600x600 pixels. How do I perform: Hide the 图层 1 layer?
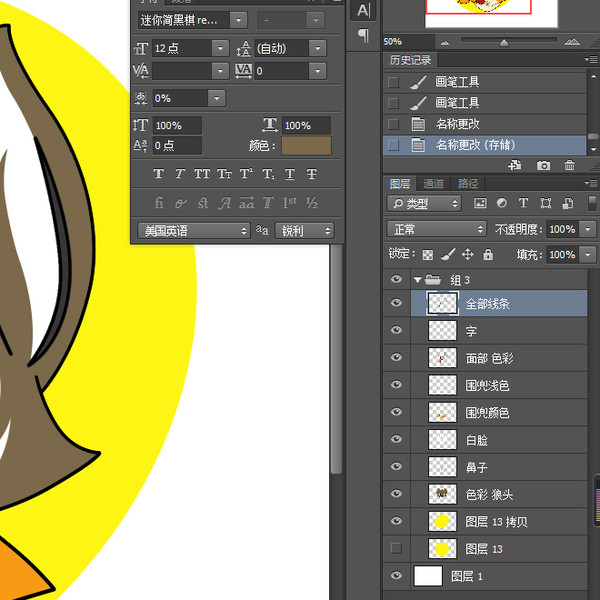396,575
